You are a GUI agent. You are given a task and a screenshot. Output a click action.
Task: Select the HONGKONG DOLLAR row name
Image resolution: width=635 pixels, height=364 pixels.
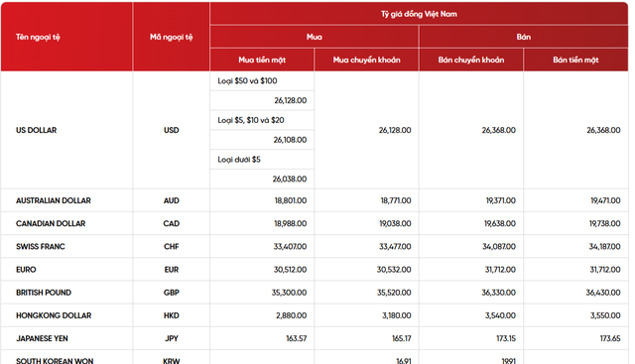54,315
